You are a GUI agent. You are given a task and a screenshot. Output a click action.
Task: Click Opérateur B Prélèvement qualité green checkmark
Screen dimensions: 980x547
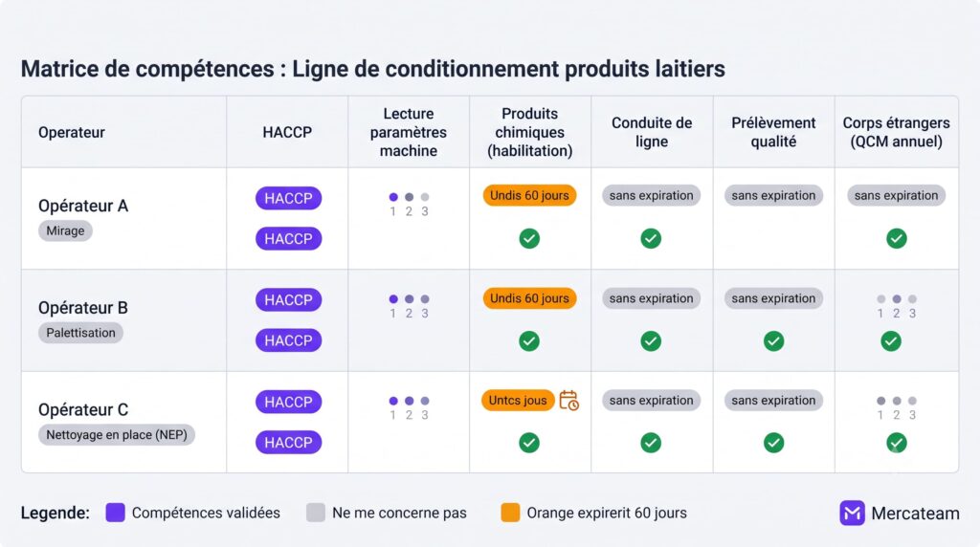coord(773,341)
